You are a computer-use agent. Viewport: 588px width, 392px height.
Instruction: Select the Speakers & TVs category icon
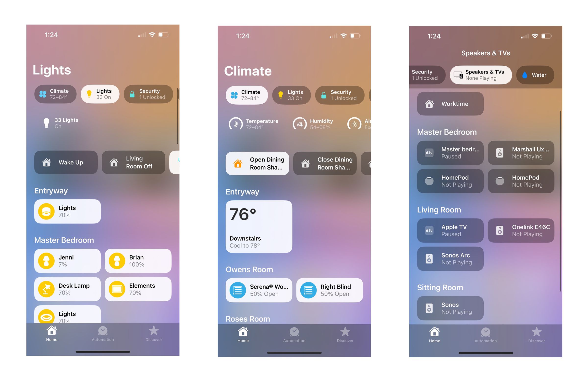[x=458, y=74]
